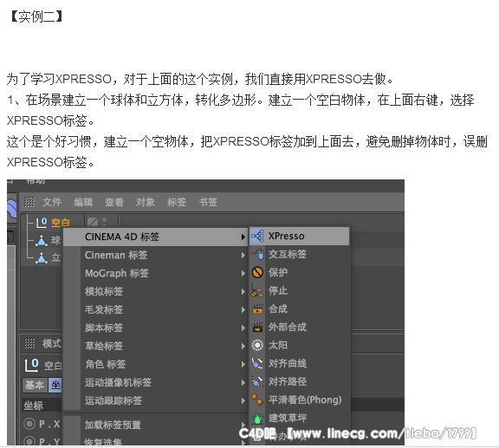Expand the 脚本标签 submenu
Screen dimensions: 499x448
[155, 328]
